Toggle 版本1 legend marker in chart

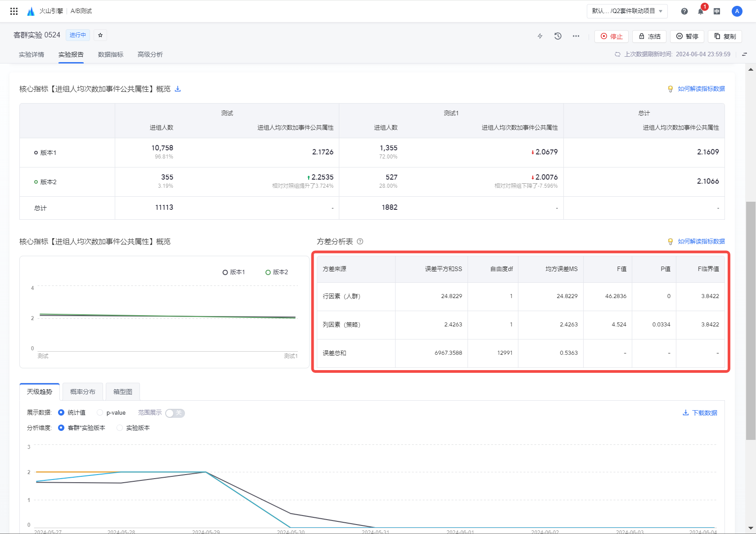pyautogui.click(x=225, y=272)
